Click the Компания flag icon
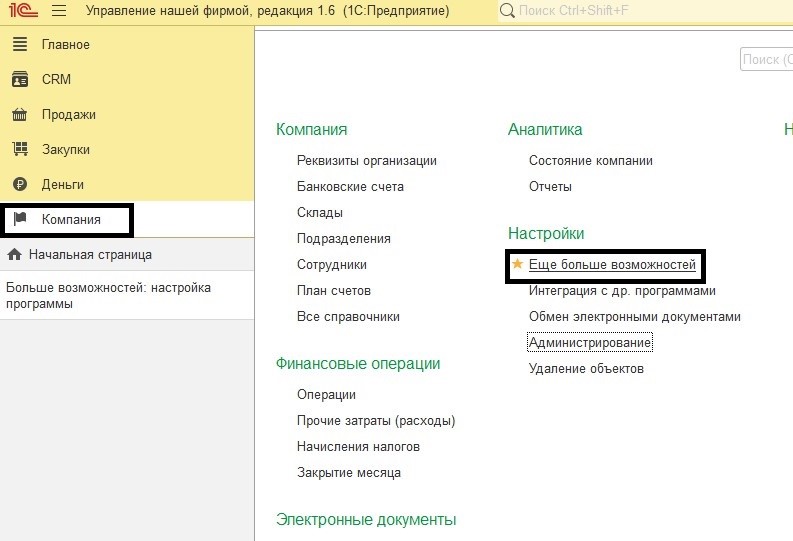 pos(20,219)
